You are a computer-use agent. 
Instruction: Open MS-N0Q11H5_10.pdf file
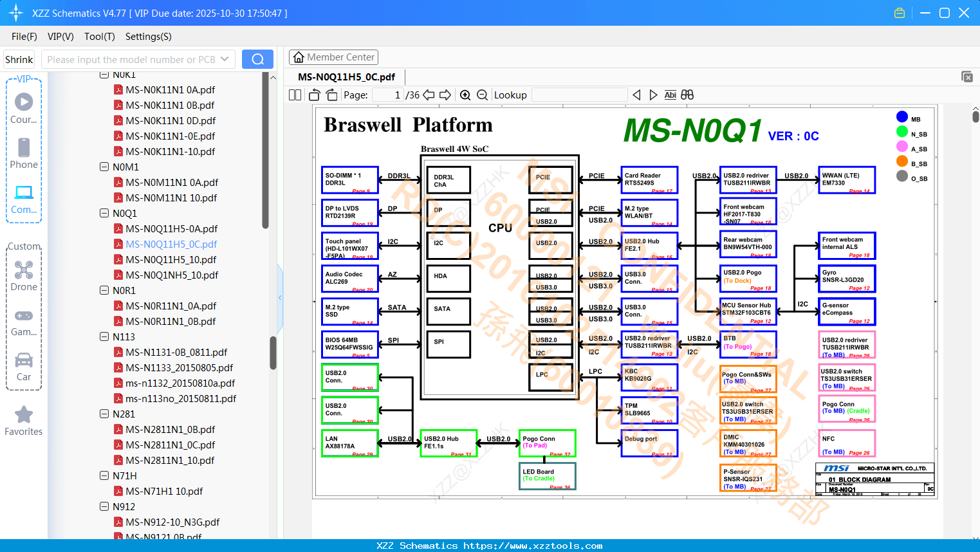[171, 259]
